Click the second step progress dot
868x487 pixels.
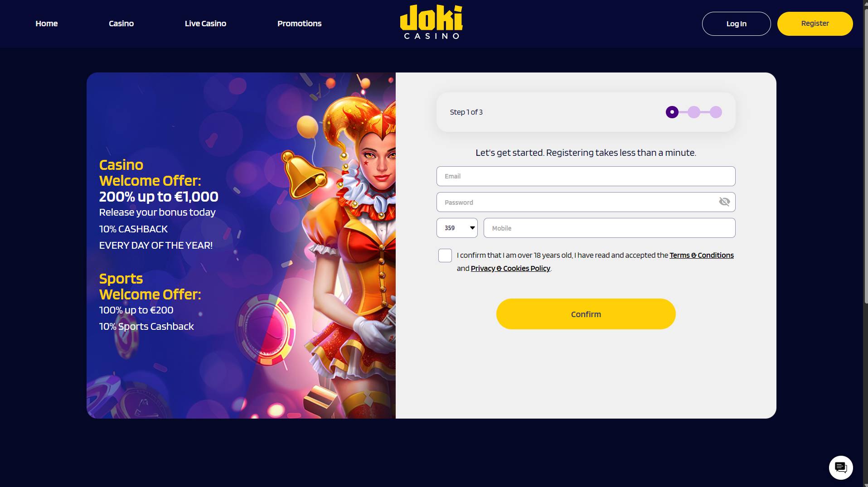tap(694, 112)
